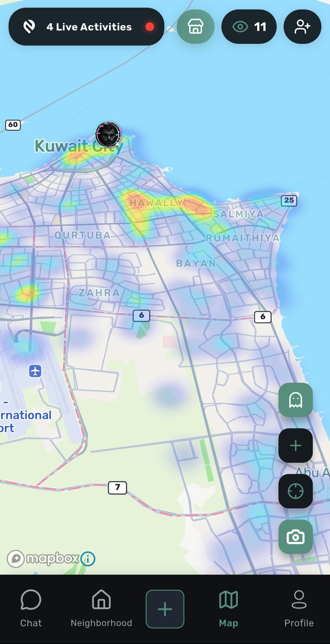The height and width of the screenshot is (644, 330).
Task: Tap the center create plus button
Action: tap(165, 609)
